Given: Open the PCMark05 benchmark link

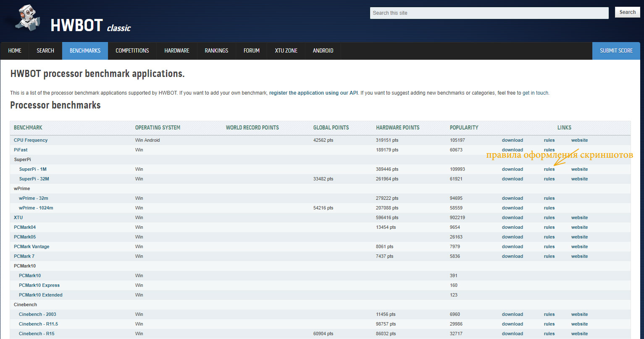Looking at the screenshot, I should click(x=25, y=237).
